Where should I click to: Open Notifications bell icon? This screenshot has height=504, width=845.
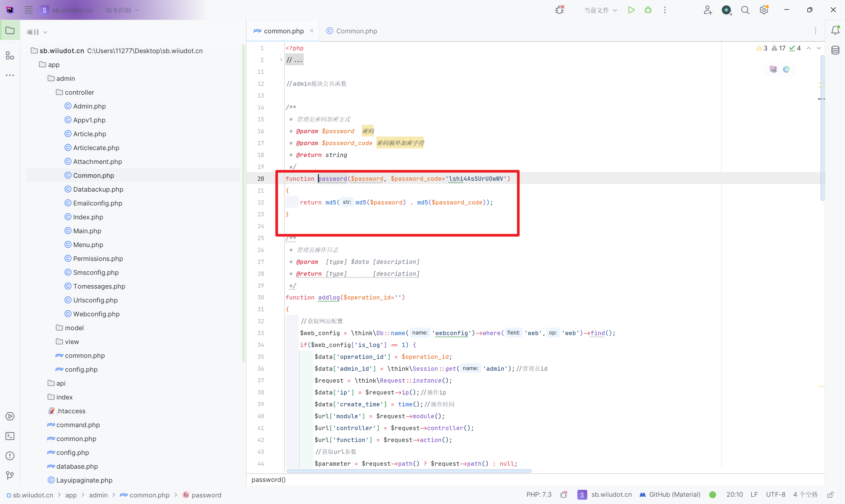(835, 30)
